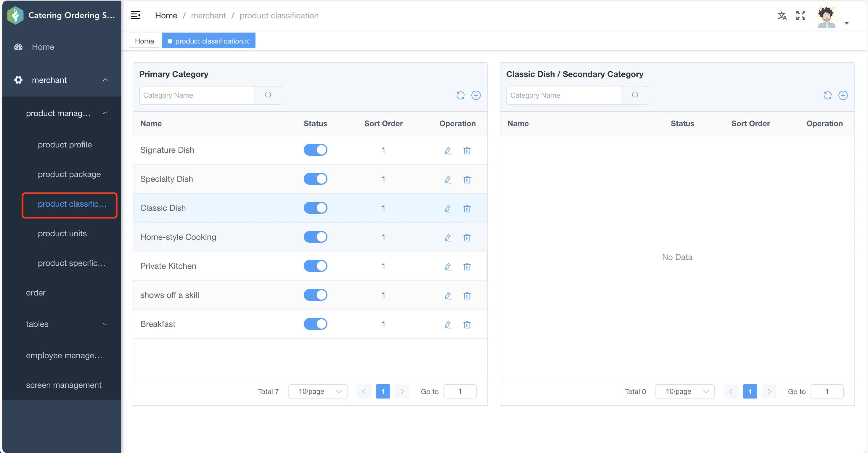Disable the Home-style Cooking status
This screenshot has width=868, height=453.
pos(315,237)
